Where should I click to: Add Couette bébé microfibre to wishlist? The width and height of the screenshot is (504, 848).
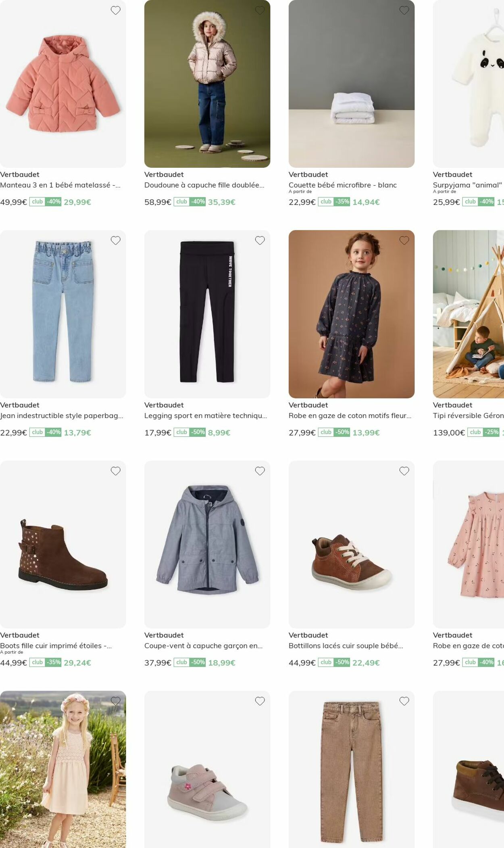tap(404, 10)
